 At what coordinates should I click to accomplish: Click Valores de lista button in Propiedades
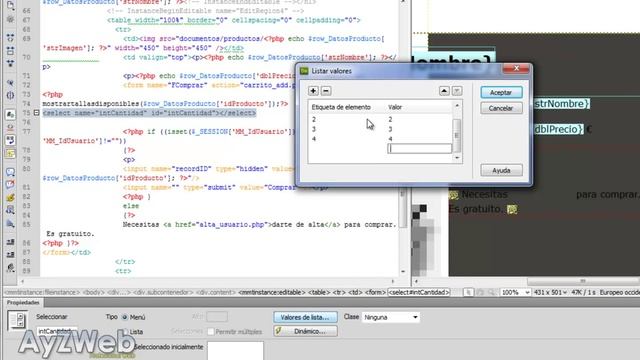(305, 317)
